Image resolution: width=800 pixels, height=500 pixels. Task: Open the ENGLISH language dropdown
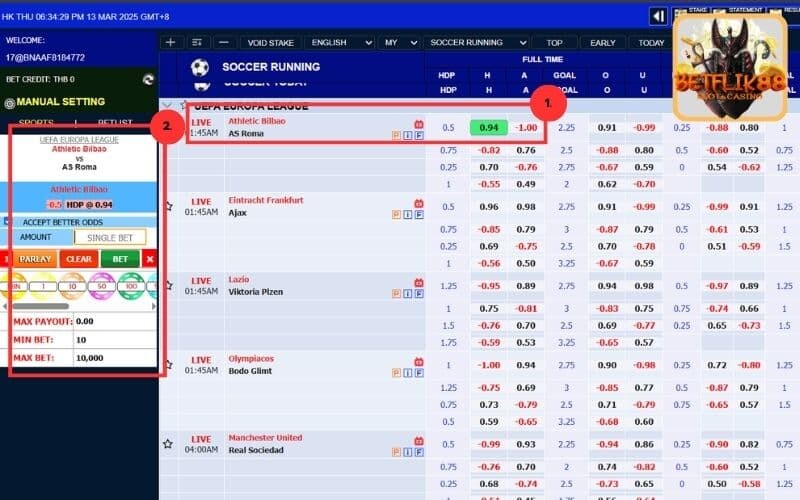[x=340, y=42]
